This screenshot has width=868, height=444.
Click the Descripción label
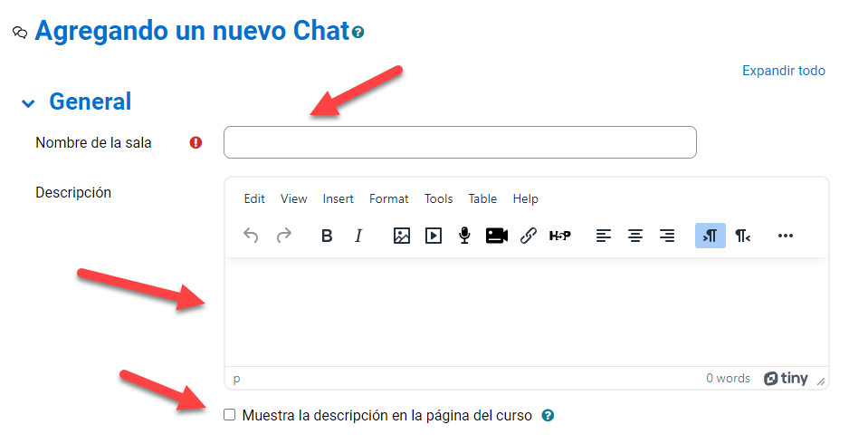[x=73, y=192]
